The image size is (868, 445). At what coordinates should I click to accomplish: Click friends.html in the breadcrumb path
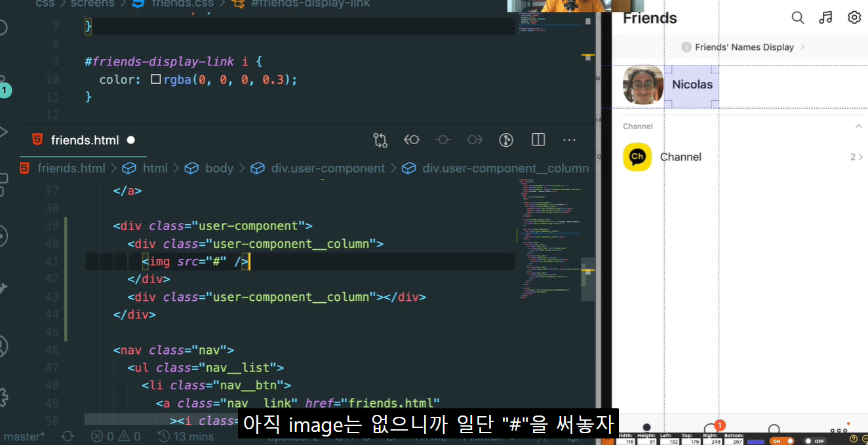click(x=71, y=168)
